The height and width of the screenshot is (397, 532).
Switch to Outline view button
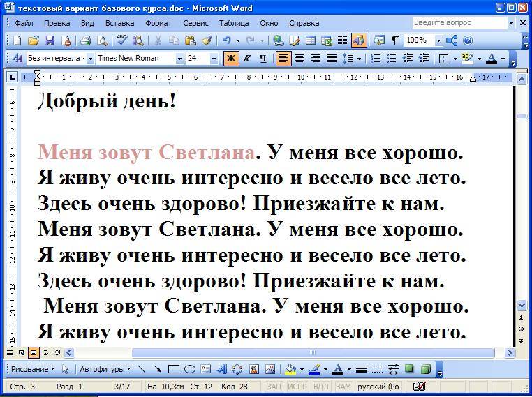(45, 353)
